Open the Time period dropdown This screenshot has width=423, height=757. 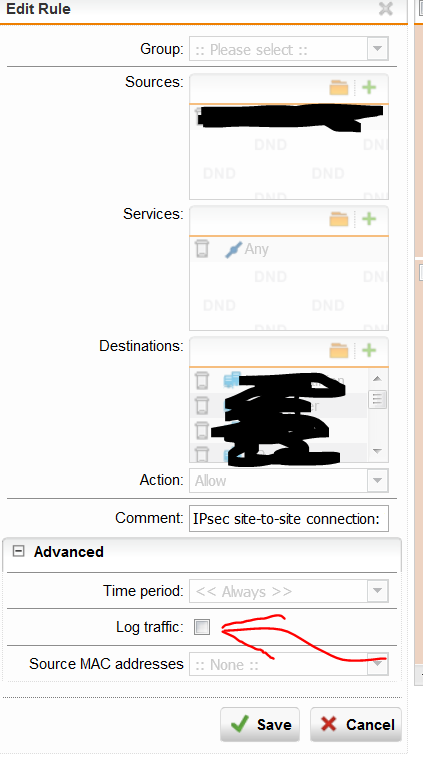pos(289,591)
